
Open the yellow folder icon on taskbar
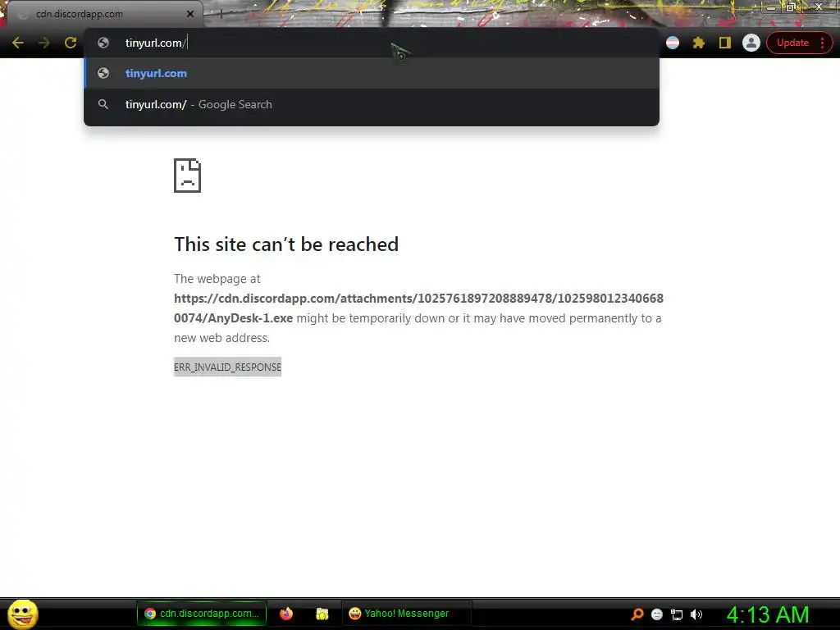coord(322,614)
